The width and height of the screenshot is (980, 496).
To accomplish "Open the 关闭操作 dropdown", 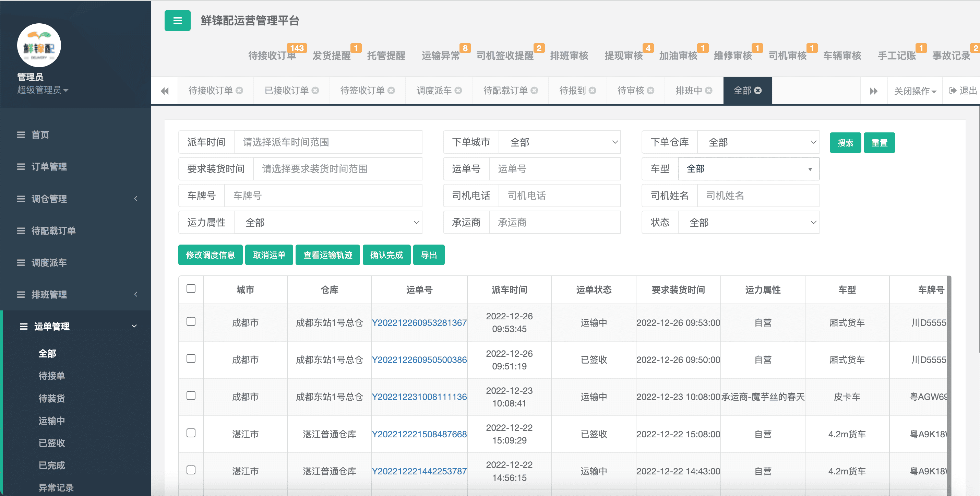I will tap(915, 91).
